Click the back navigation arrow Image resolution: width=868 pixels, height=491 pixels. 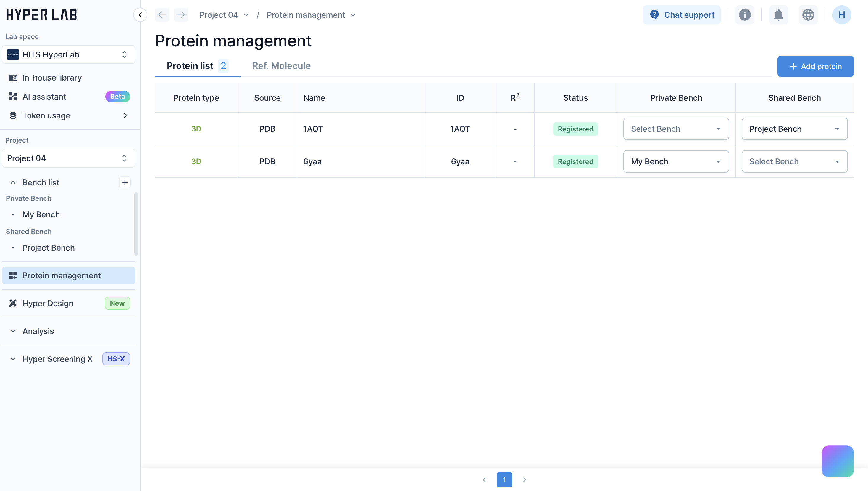pos(162,15)
